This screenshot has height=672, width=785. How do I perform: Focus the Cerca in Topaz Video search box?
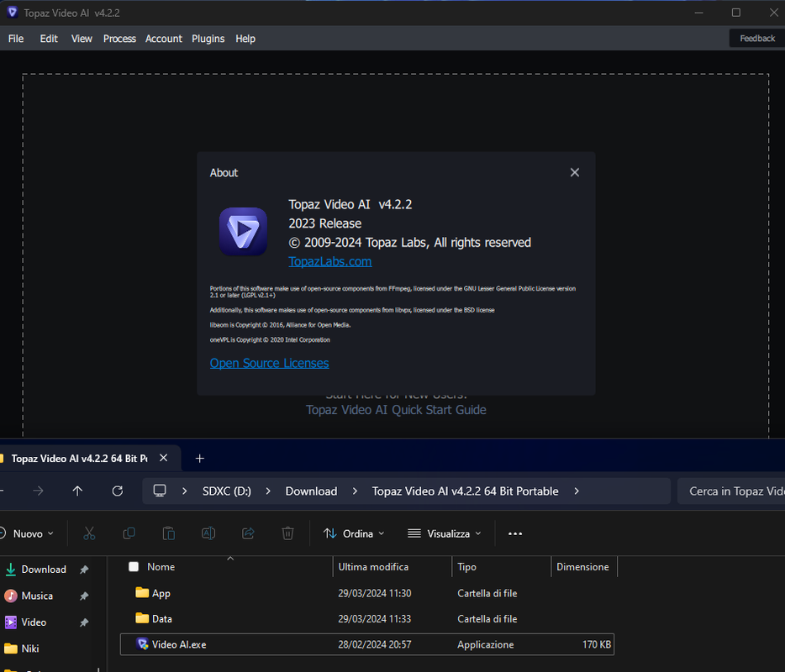[x=731, y=491]
